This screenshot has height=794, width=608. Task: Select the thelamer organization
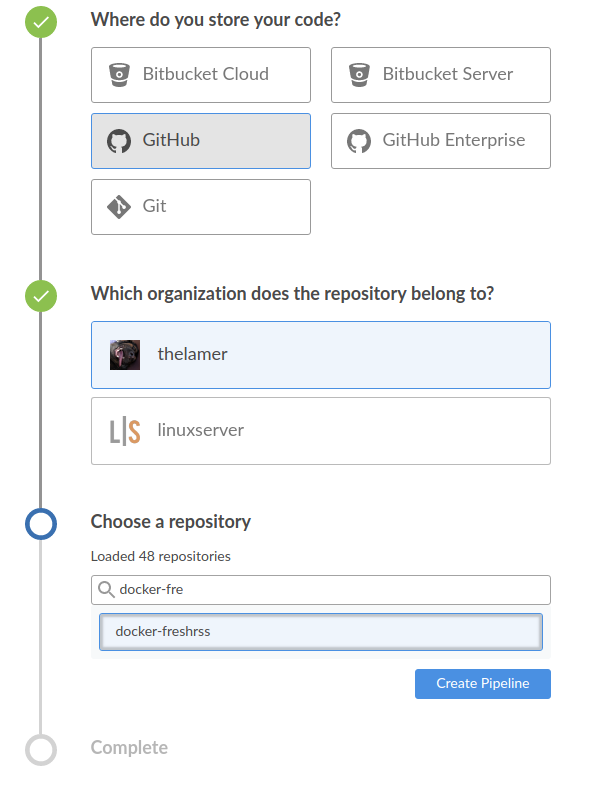pos(321,355)
